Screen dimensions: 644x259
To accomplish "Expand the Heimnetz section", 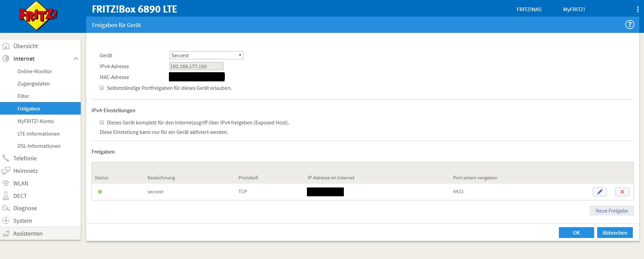I will click(25, 171).
